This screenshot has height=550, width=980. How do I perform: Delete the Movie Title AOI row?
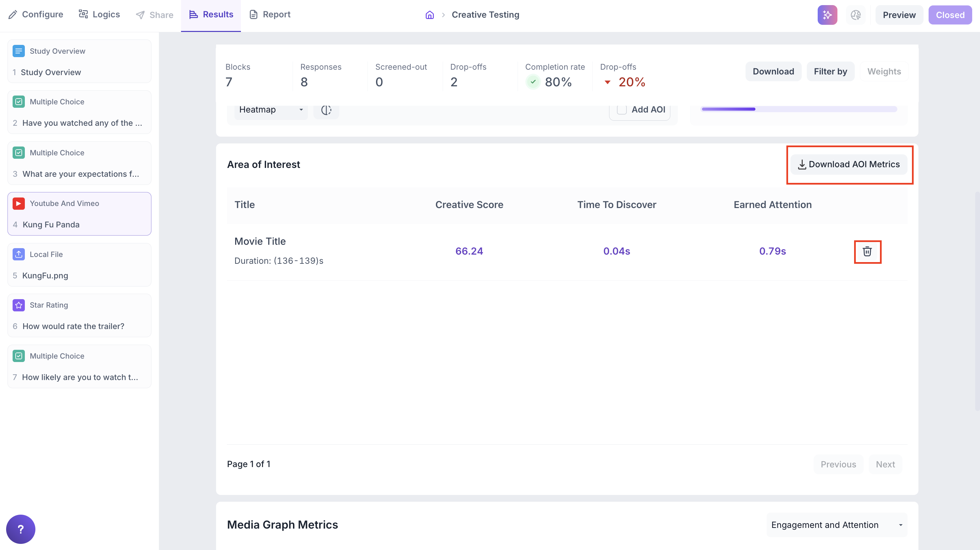click(867, 251)
